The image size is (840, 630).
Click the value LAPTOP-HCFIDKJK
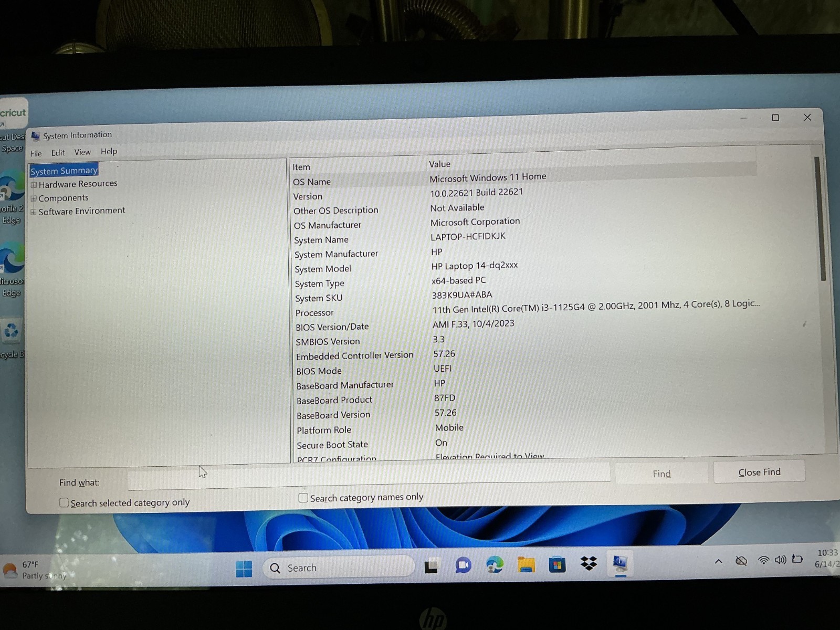468,236
